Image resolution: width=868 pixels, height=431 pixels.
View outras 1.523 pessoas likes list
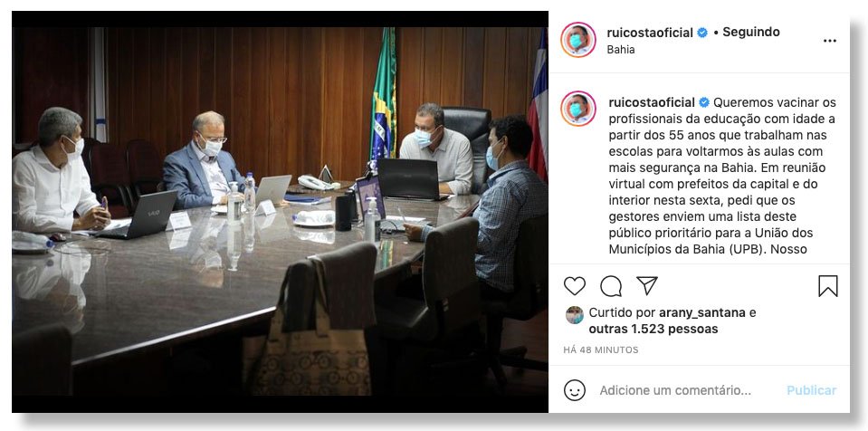[653, 329]
